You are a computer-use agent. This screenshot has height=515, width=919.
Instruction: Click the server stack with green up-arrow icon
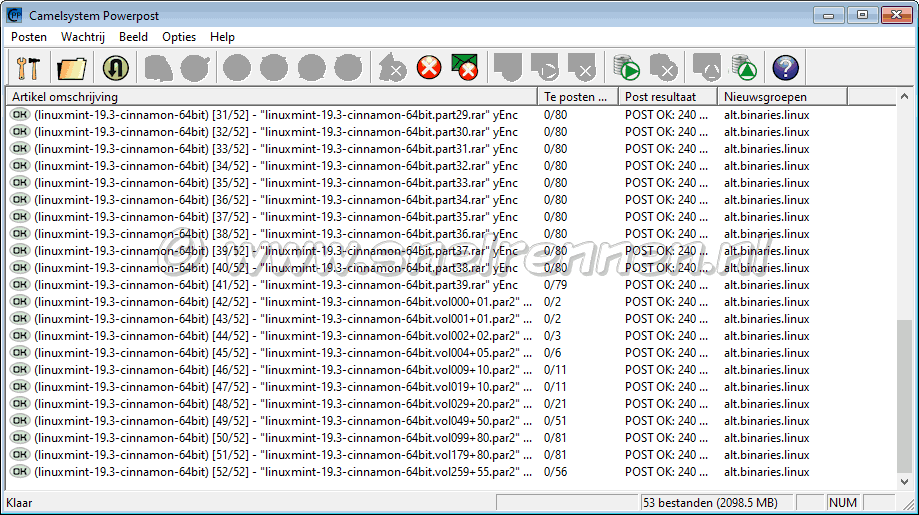[744, 68]
